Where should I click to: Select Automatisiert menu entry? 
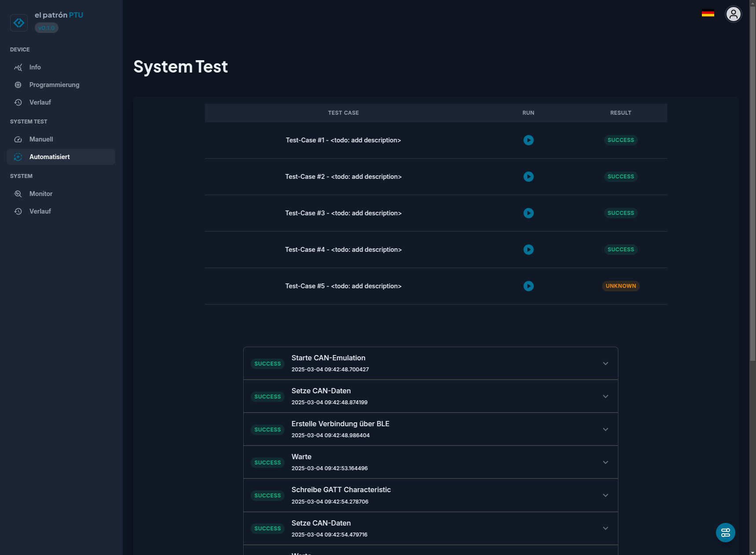[61, 157]
